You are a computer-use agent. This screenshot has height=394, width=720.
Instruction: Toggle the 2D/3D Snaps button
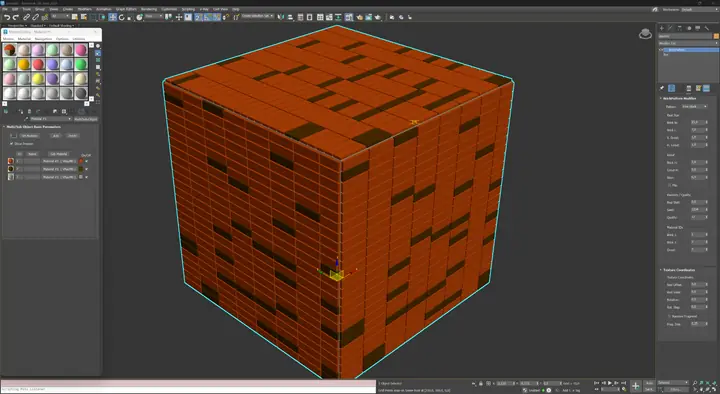198,17
